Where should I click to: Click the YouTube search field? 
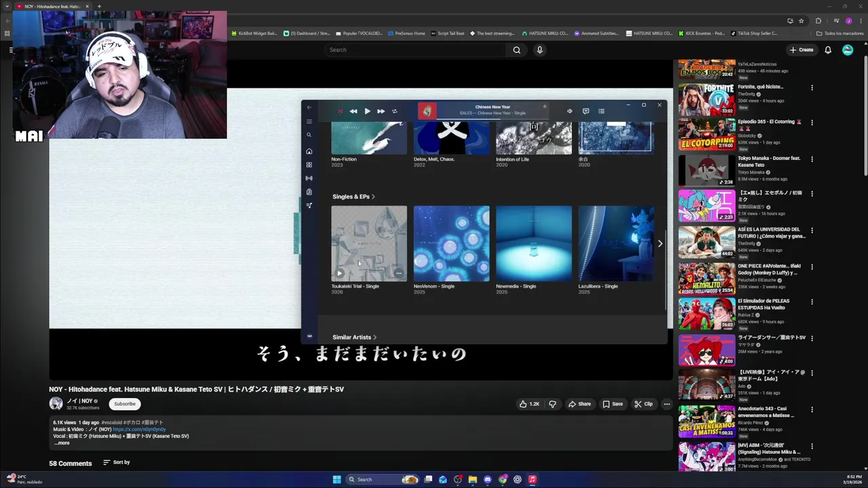tap(415, 49)
